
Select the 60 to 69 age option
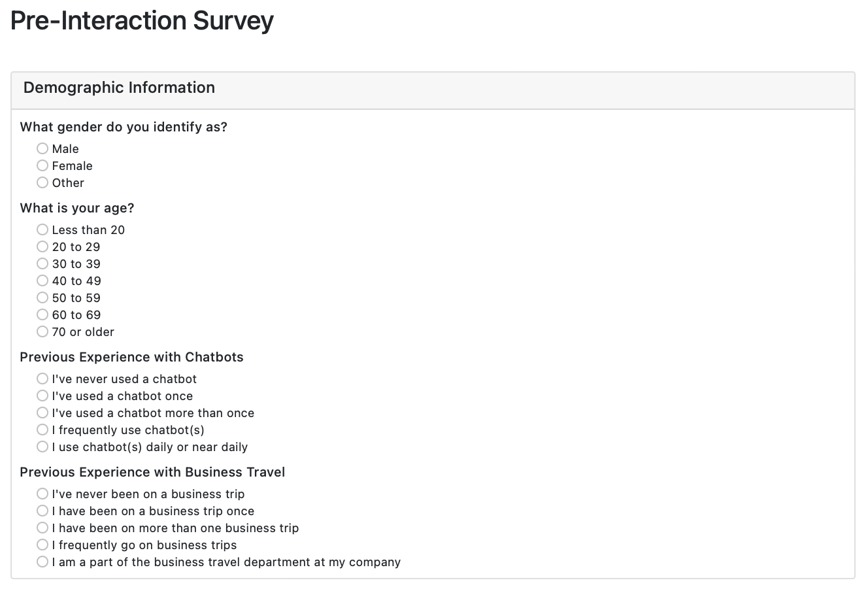pos(42,314)
